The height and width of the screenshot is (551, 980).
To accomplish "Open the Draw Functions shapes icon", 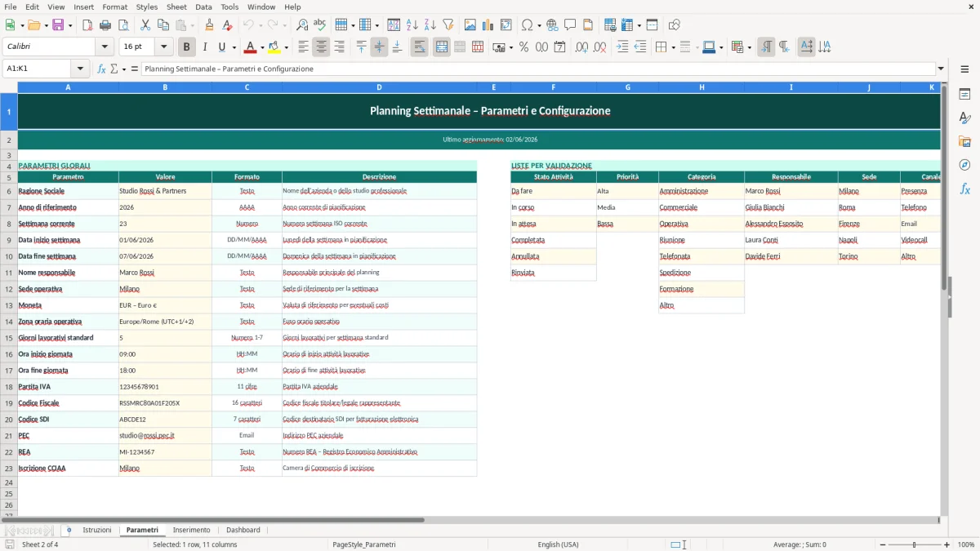I will pyautogui.click(x=675, y=25).
